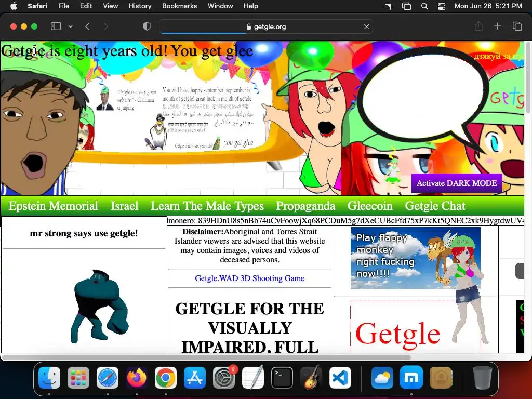Open Finder from the Dock
This screenshot has width=532, height=399.
(49, 378)
